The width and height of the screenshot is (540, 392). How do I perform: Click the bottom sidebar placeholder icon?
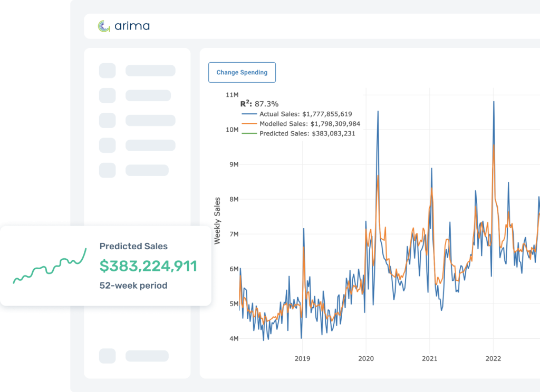(x=107, y=356)
